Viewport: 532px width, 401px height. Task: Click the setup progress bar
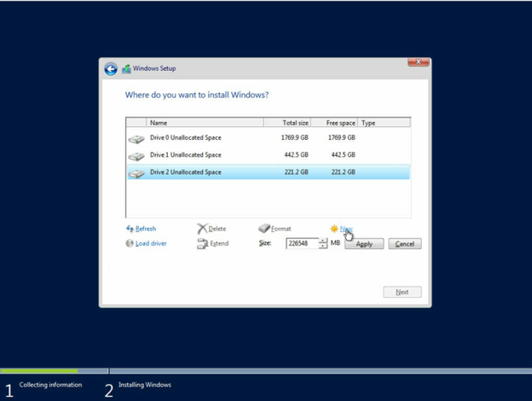click(x=266, y=371)
